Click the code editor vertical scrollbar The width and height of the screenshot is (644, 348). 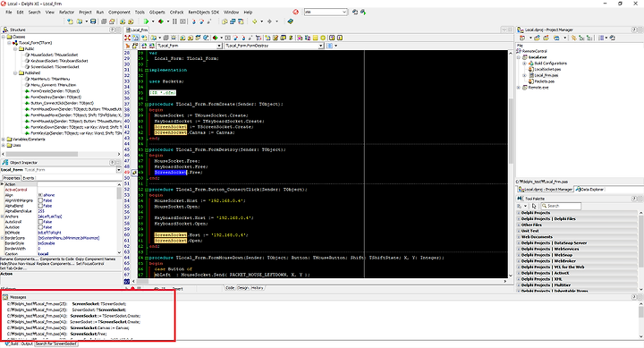(x=511, y=165)
